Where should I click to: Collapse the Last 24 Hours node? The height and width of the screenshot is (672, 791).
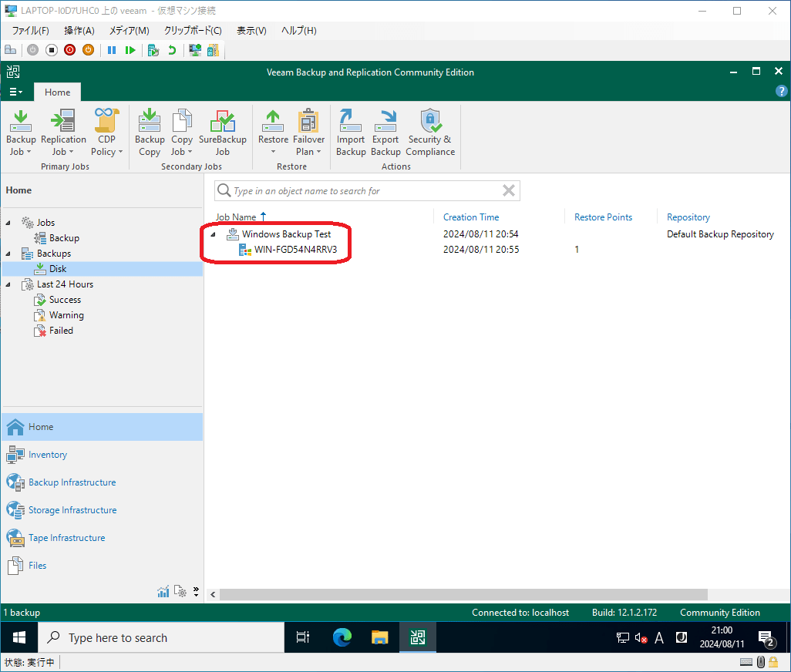8,284
